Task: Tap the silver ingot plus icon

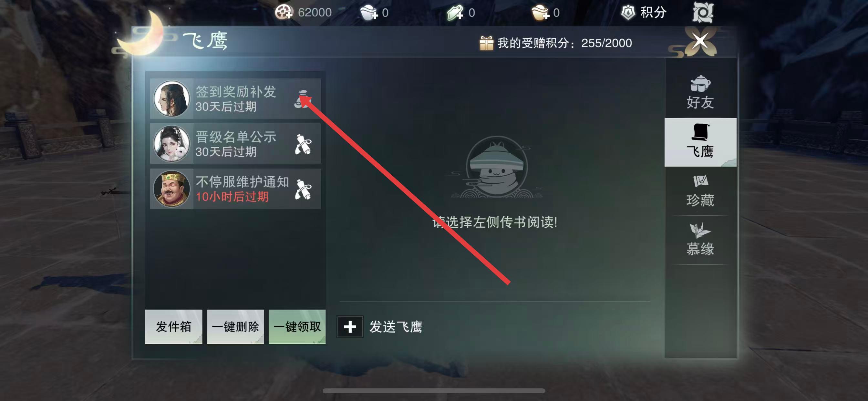Action: 369,13
